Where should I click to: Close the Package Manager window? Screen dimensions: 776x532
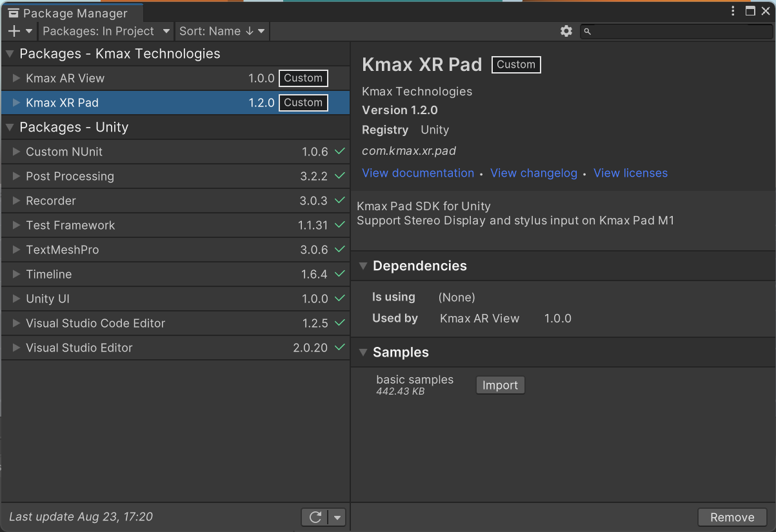pos(766,11)
